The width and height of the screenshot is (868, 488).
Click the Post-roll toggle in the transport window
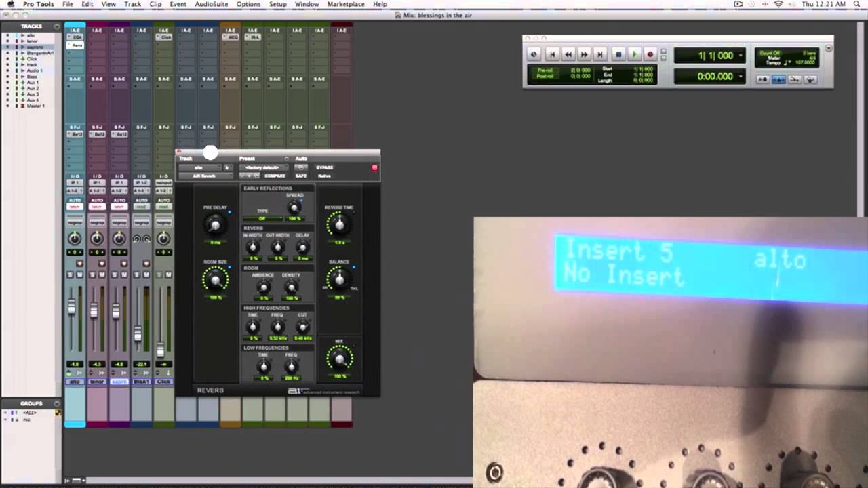545,76
